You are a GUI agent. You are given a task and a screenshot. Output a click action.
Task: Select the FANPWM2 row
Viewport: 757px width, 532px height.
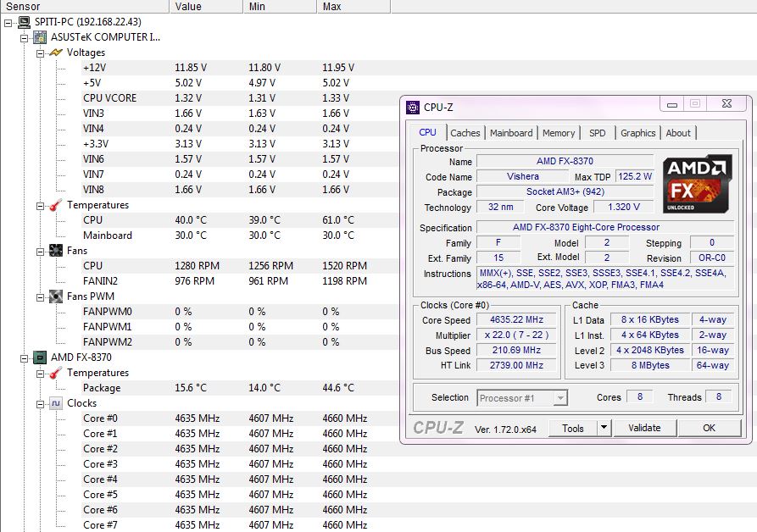(240, 342)
